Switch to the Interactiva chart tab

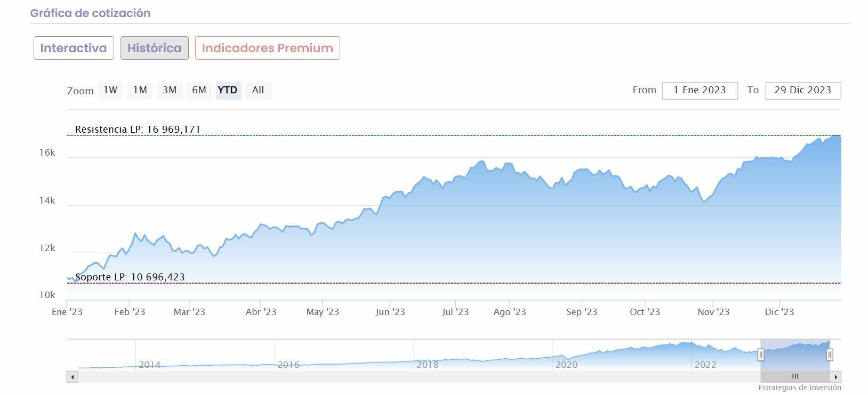click(x=74, y=48)
